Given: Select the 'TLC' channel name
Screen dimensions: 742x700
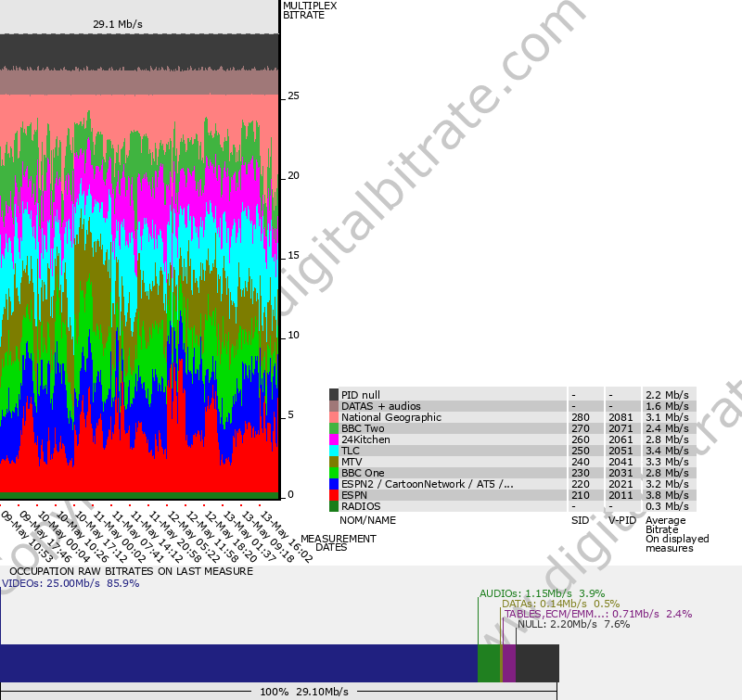Looking at the screenshot, I should pos(351,451).
